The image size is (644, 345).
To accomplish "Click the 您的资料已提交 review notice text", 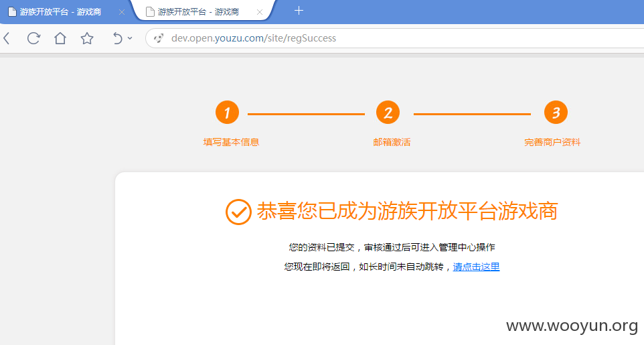I will point(392,247).
